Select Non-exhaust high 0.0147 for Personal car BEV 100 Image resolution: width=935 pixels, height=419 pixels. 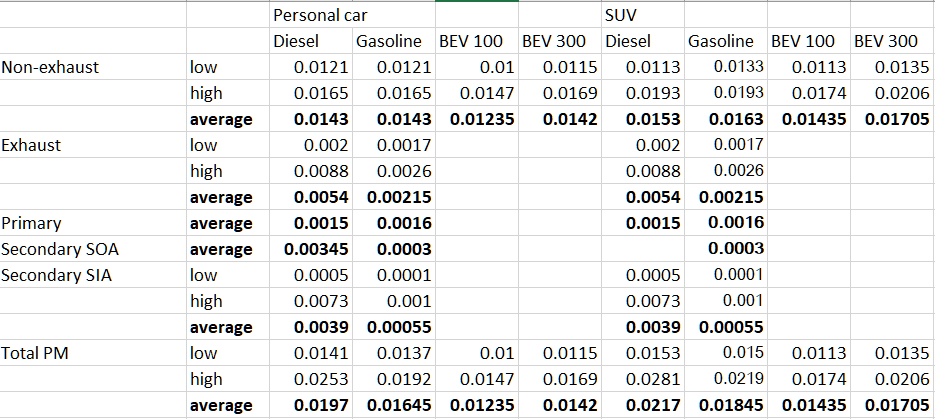click(x=487, y=93)
